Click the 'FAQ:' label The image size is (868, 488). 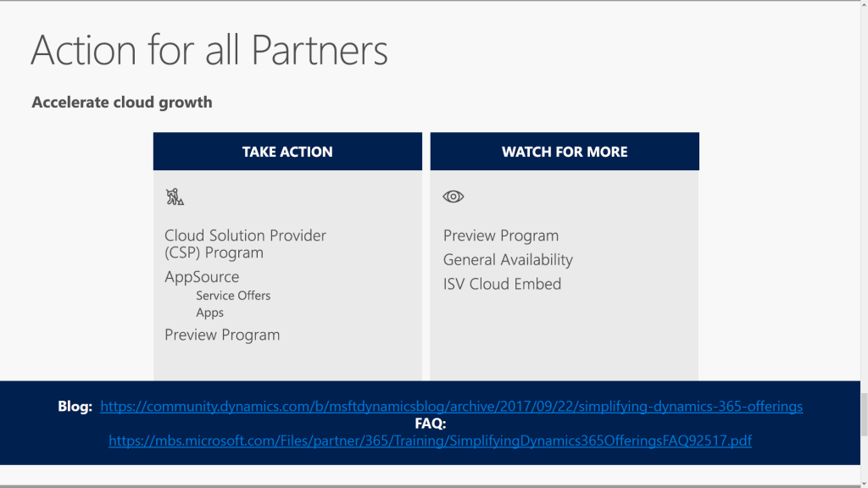point(430,424)
